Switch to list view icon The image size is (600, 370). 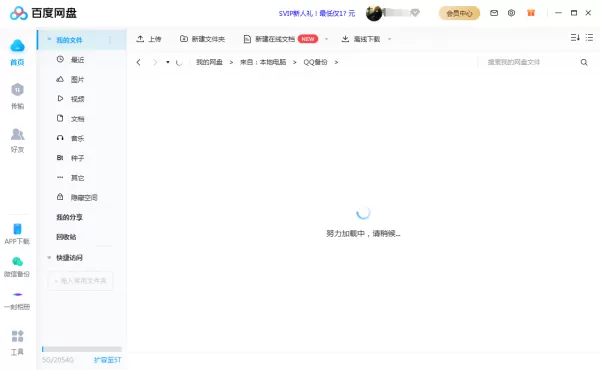[x=589, y=37]
